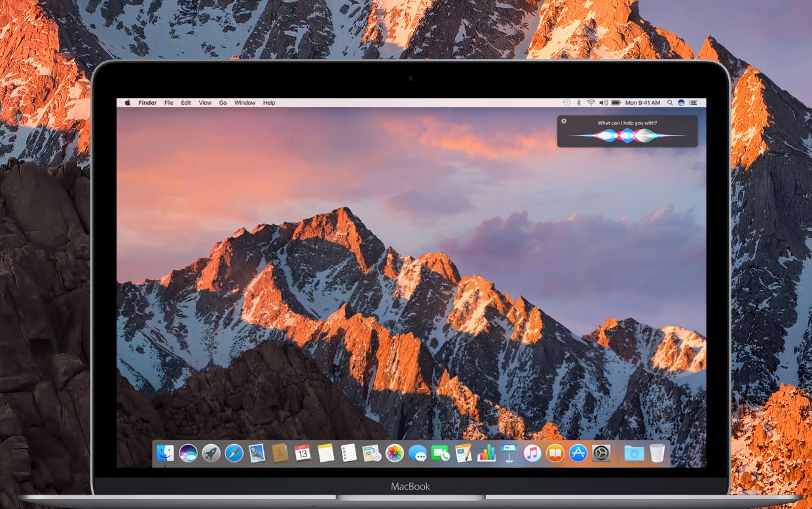Click the Mon 9:41 AM clock
This screenshot has width=812, height=509.
[642, 103]
